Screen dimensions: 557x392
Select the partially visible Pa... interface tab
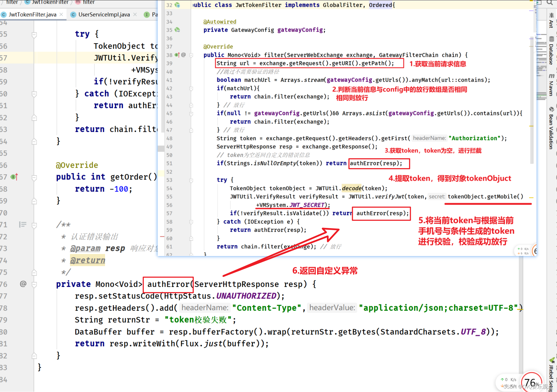coord(151,14)
